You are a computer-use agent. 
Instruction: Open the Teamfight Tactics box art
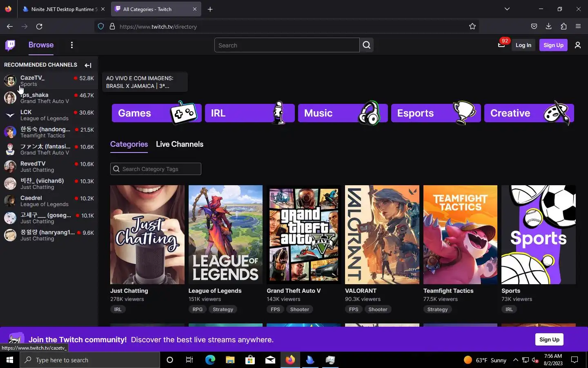(x=460, y=235)
